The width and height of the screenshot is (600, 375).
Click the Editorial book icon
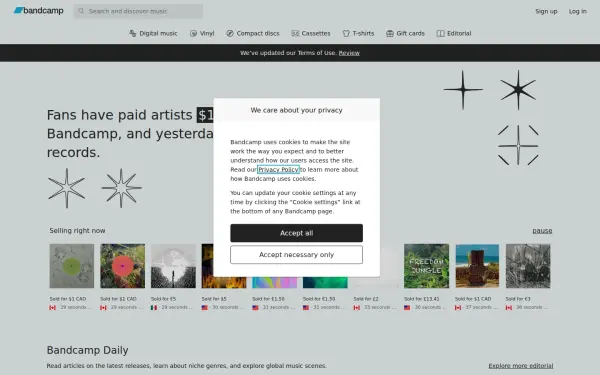pos(440,33)
